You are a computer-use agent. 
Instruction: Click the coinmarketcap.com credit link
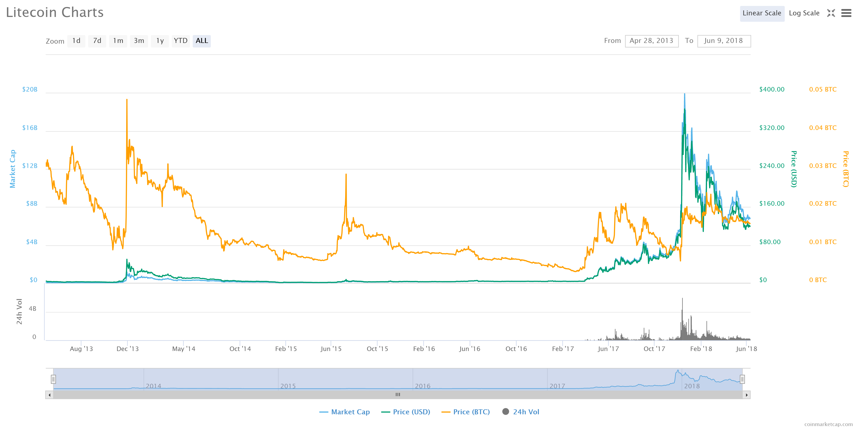click(829, 424)
